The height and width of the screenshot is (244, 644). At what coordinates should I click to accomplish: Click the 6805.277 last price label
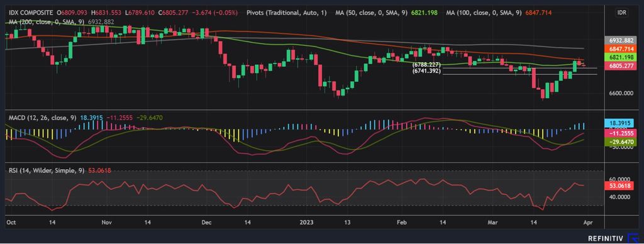click(620, 65)
